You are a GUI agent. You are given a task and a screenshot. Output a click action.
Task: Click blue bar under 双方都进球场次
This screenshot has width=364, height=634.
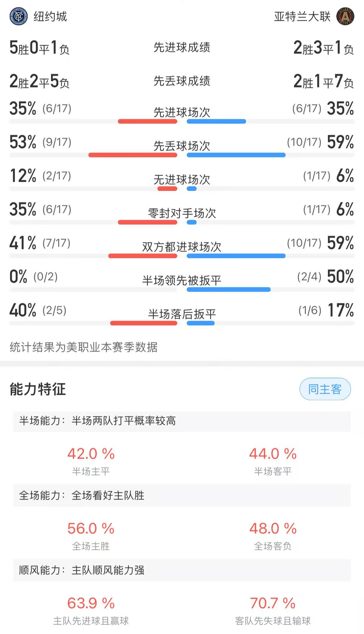click(236, 256)
